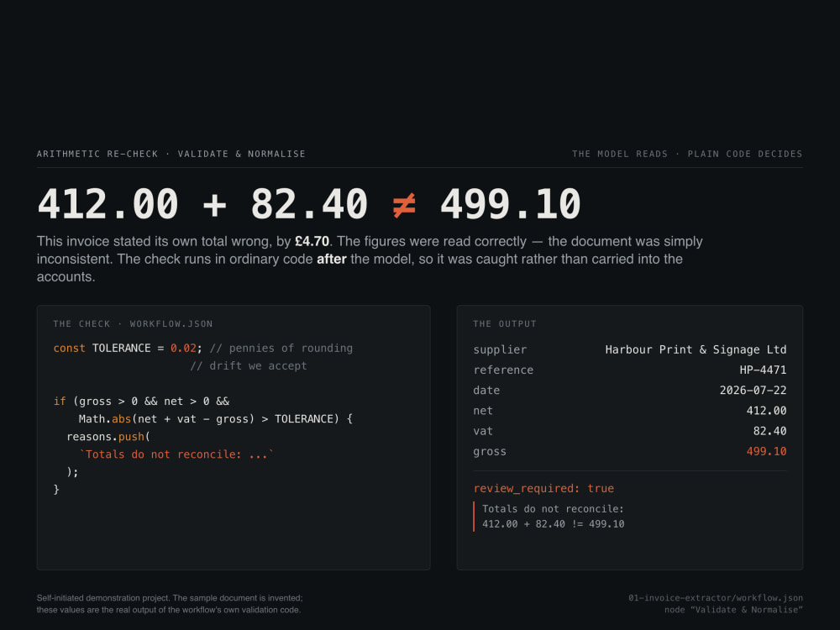Click the date value 2026-07-22
The width and height of the screenshot is (840, 630).
pos(753,391)
